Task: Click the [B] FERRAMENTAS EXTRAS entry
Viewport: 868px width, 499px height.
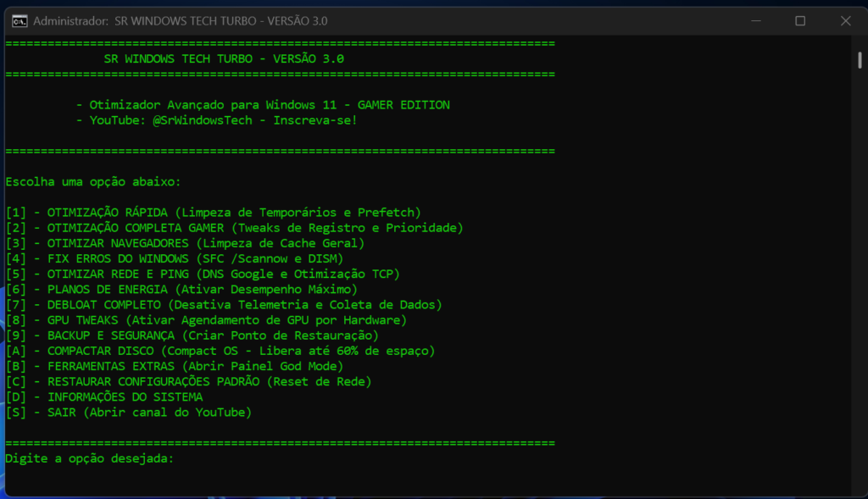Action: [x=174, y=366]
